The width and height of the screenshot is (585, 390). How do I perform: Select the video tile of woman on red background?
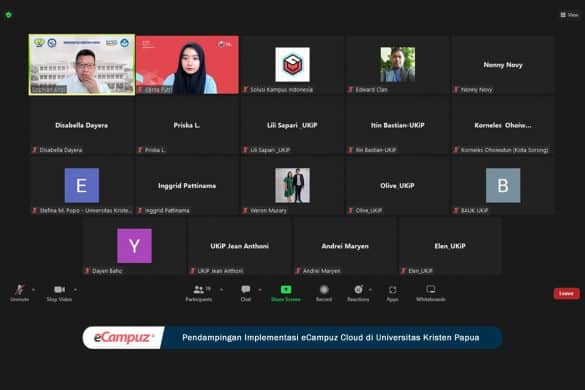(187, 65)
